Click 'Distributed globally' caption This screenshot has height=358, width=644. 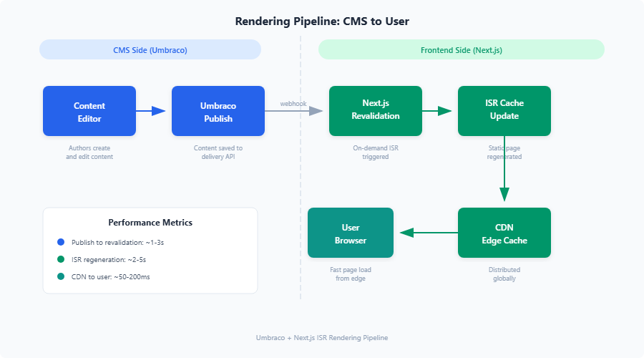point(504,274)
